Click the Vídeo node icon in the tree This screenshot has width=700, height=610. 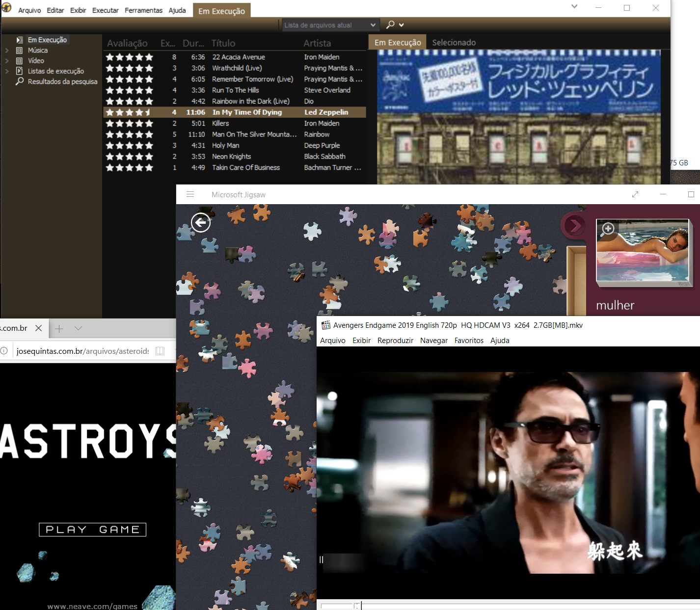coord(20,61)
